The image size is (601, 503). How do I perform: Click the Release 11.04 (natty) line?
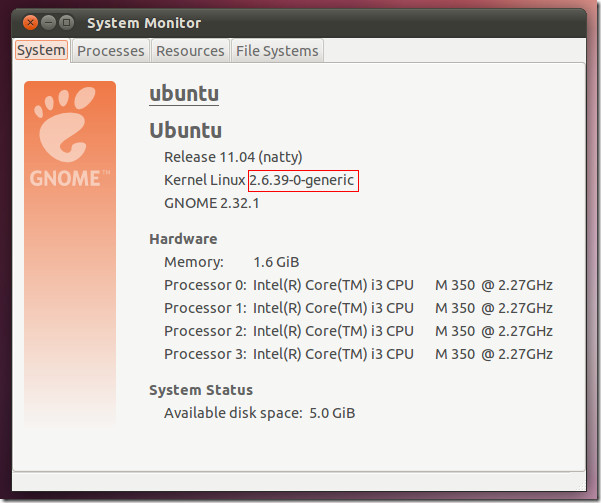[233, 157]
